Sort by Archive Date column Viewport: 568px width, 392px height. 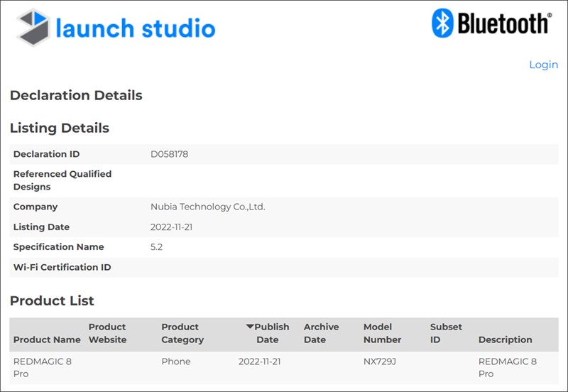321,333
